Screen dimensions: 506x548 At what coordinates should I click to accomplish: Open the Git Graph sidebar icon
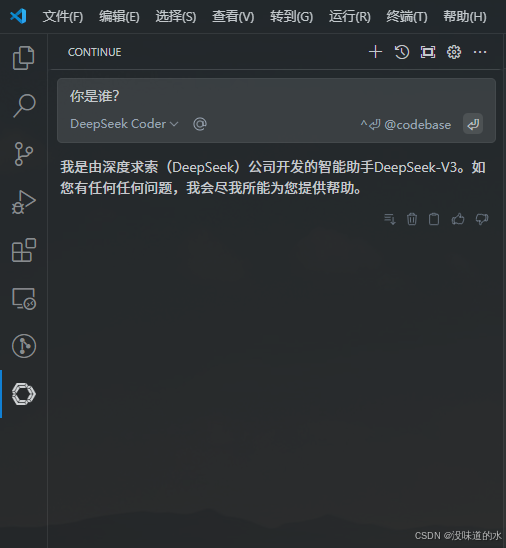tap(24, 346)
